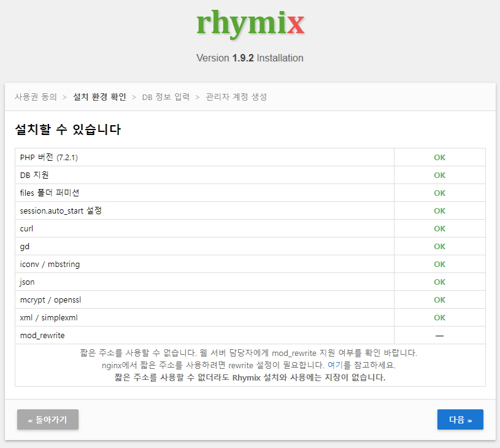The width and height of the screenshot is (500, 448).
Task: Click the PHP 버전 (7.2.1) row label
Action: pyautogui.click(x=49, y=158)
